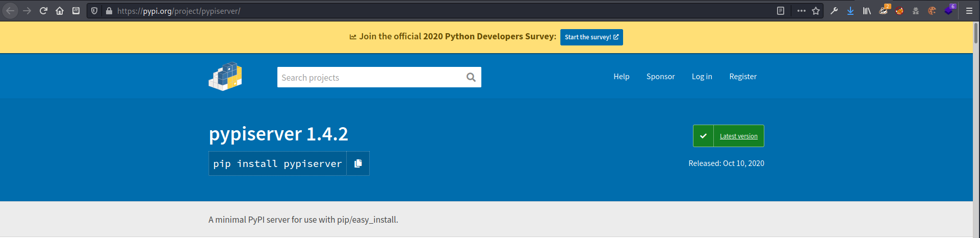Toggle reader view in address bar
This screenshot has height=238, width=980.
click(x=781, y=11)
